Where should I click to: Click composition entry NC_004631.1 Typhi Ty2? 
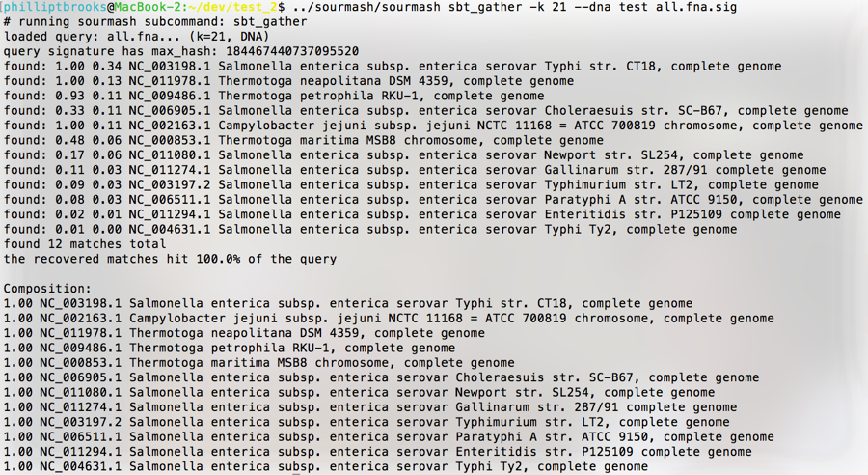326,466
